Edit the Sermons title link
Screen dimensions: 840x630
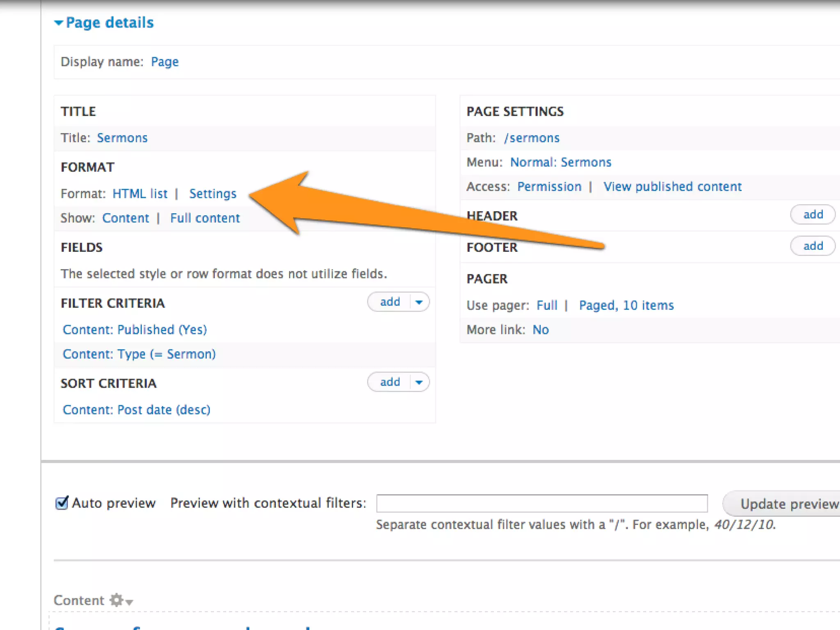[x=122, y=138]
